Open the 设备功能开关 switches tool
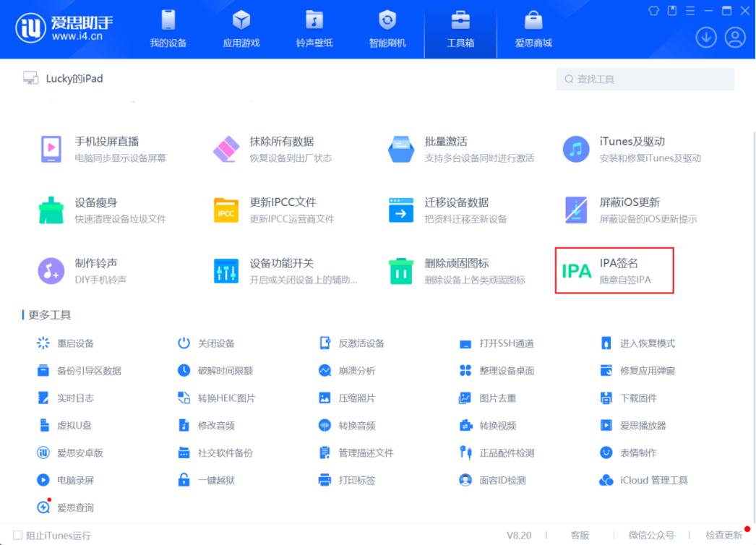The height and width of the screenshot is (545, 756). coord(285,271)
